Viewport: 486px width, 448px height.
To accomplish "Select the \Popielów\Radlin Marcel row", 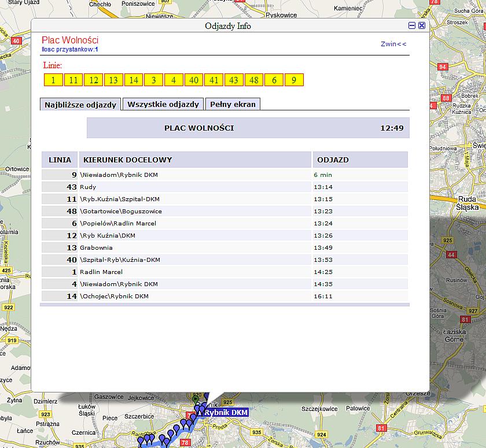I will (x=224, y=223).
